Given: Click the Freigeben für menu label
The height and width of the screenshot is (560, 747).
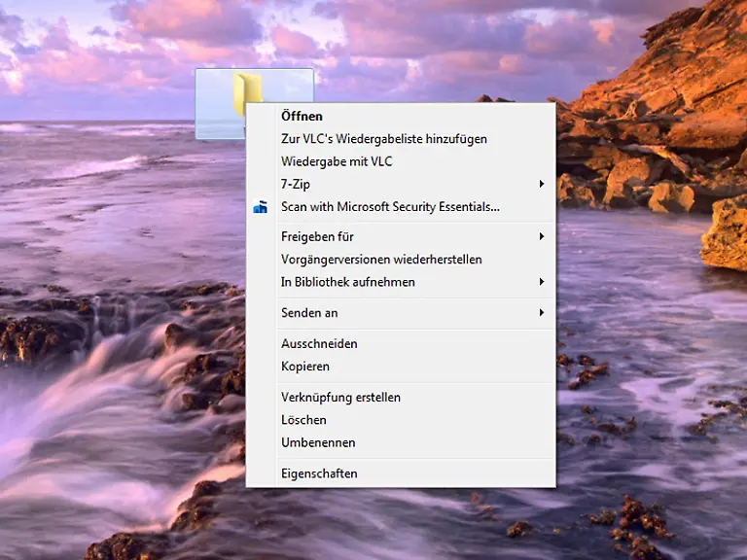Looking at the screenshot, I should coord(317,236).
